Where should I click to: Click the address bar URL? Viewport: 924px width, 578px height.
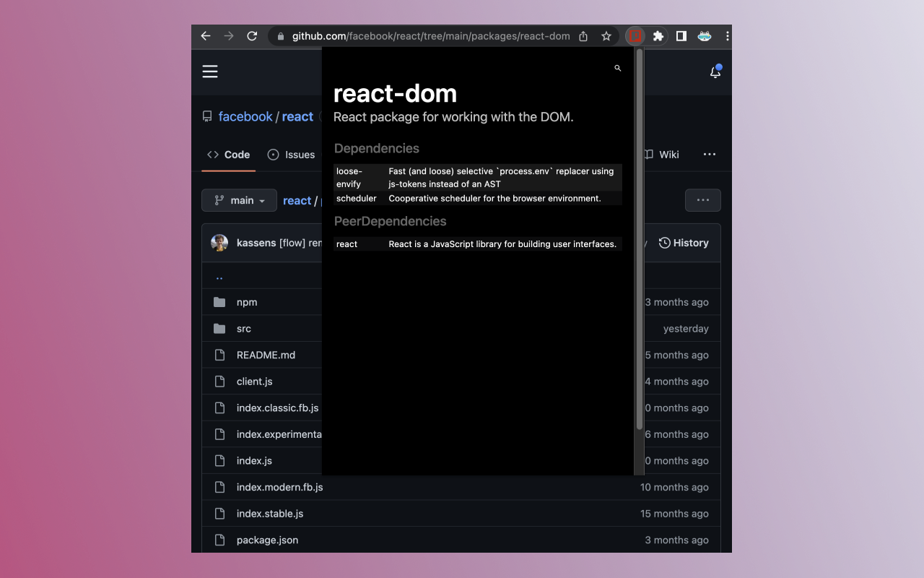[431, 36]
